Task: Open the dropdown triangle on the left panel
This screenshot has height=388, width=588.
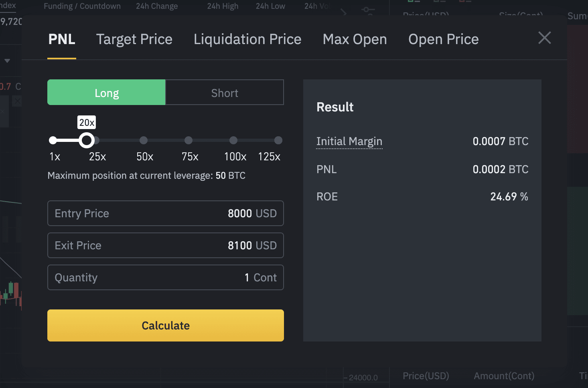Action: point(7,61)
